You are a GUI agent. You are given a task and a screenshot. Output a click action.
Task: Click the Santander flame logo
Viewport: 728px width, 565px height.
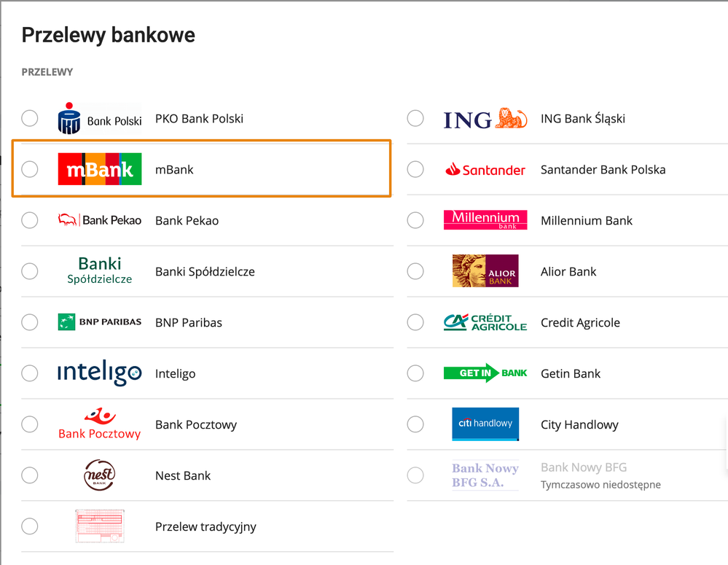pyautogui.click(x=485, y=170)
